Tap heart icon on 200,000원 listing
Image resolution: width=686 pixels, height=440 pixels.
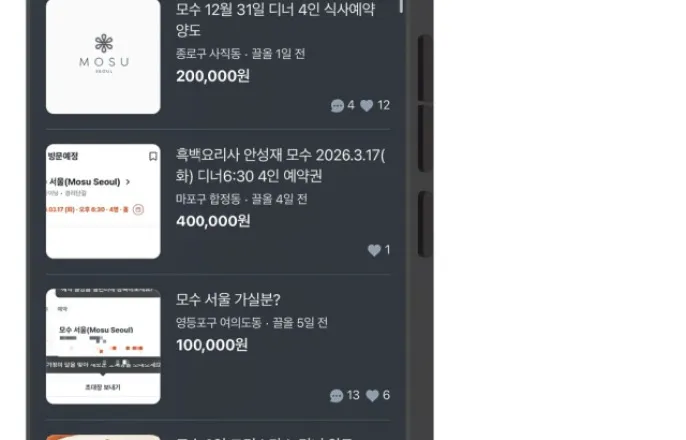[367, 105]
